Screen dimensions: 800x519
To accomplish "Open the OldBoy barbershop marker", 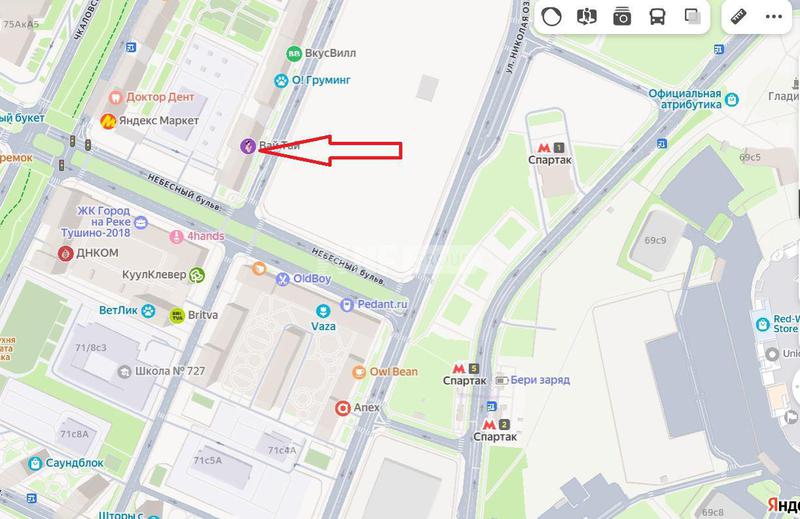I will [283, 279].
